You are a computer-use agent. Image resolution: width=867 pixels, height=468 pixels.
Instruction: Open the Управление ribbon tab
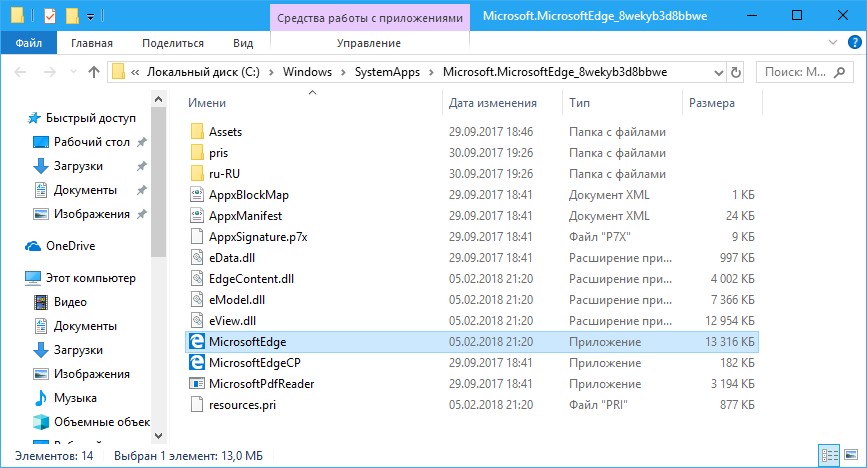(x=369, y=43)
